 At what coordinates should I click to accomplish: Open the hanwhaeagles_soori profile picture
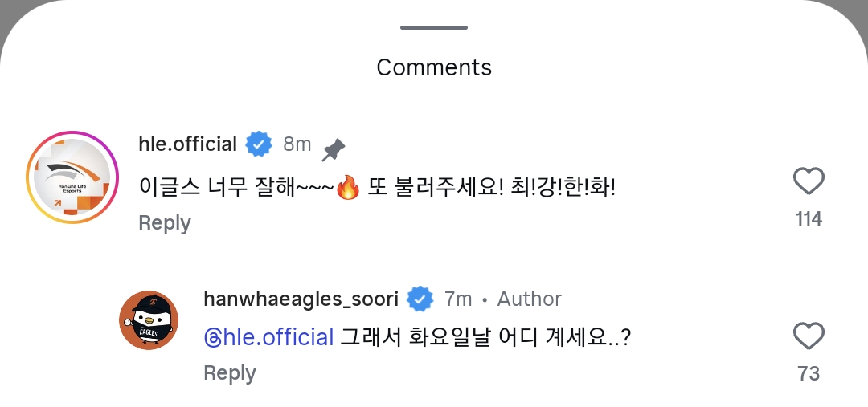click(x=149, y=320)
